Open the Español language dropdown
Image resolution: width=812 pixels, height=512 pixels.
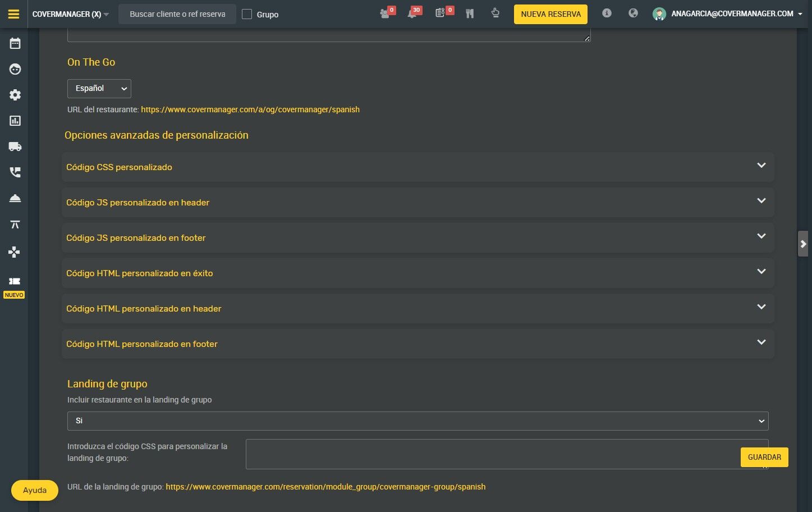(99, 89)
